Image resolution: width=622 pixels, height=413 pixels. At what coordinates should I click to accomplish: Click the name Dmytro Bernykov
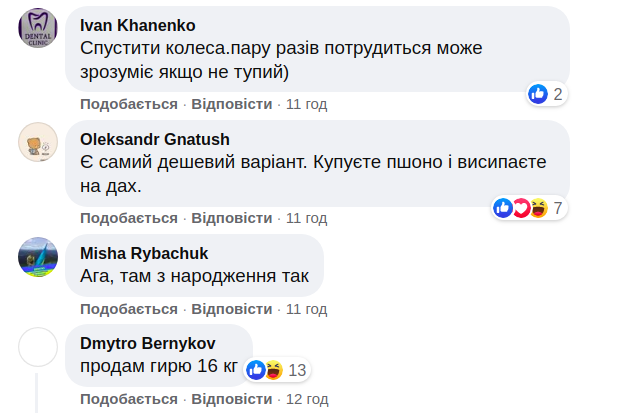[x=147, y=343]
